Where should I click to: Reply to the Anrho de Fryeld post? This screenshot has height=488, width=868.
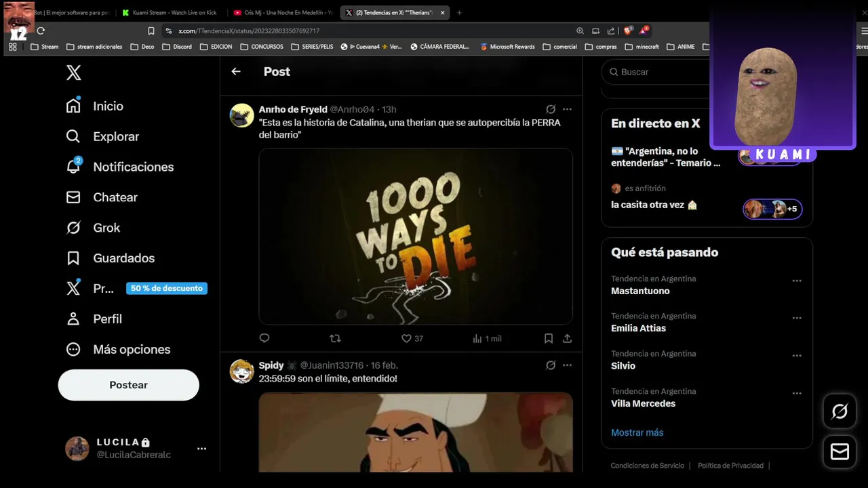click(x=264, y=338)
